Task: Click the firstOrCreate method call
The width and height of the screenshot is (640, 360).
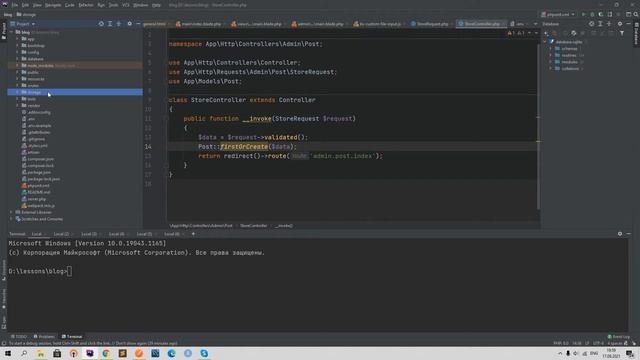Action: 244,147
